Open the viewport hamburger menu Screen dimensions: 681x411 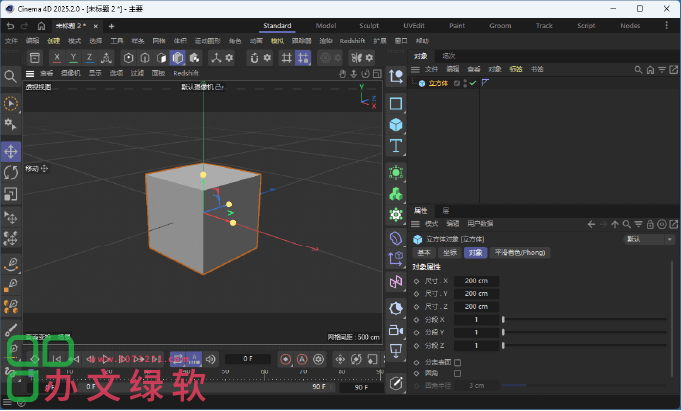tap(30, 73)
